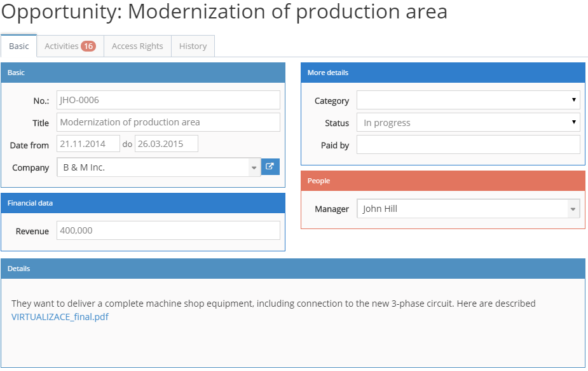Open company record via external link icon
Viewport: 588px width, 371px height.
click(270, 167)
